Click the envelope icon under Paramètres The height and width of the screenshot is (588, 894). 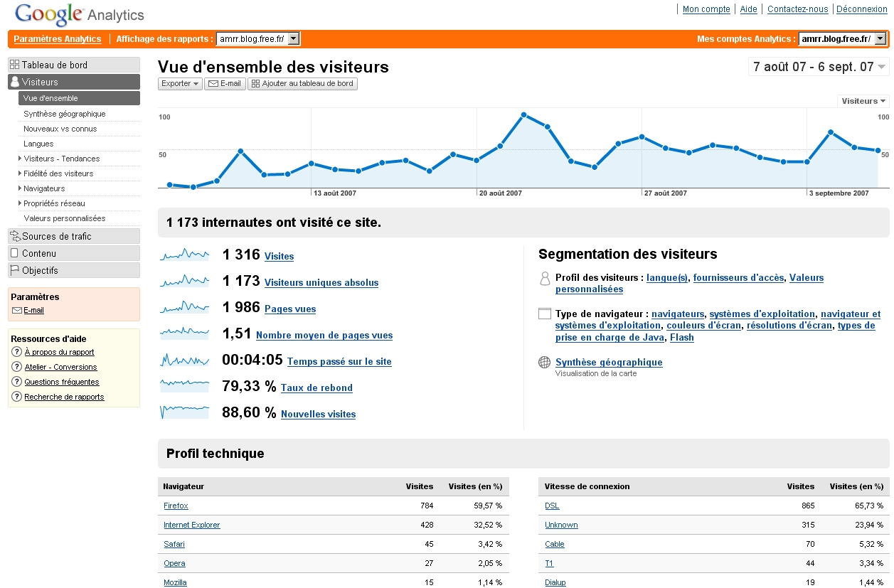click(17, 311)
